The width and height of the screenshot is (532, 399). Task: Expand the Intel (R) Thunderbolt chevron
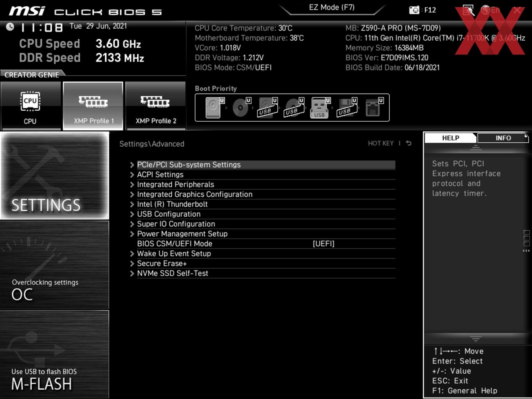(x=132, y=204)
